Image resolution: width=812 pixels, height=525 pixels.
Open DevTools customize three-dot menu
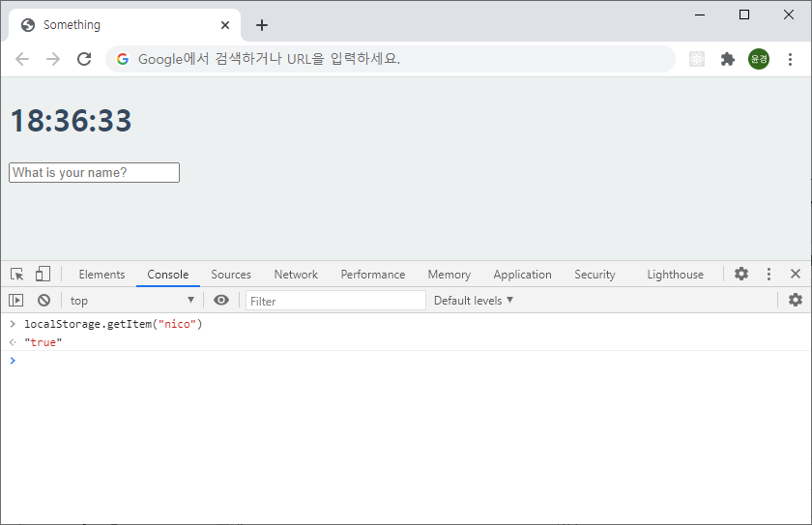[x=768, y=274]
